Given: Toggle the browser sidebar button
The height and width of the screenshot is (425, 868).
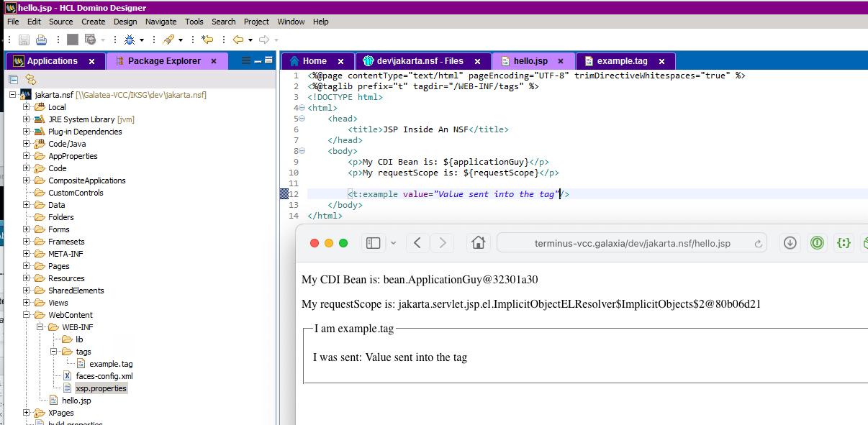Looking at the screenshot, I should click(x=373, y=243).
